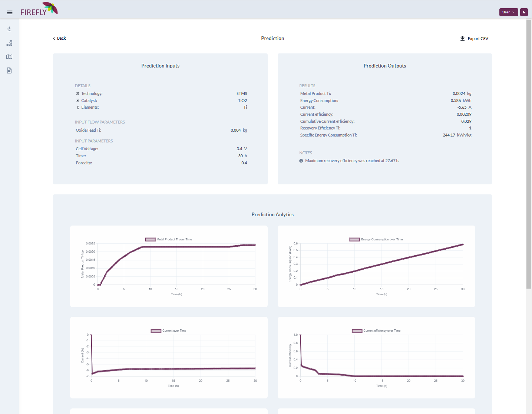Click the vertical page scrollbar thumb
This screenshot has height=414, width=532.
[x=529, y=154]
